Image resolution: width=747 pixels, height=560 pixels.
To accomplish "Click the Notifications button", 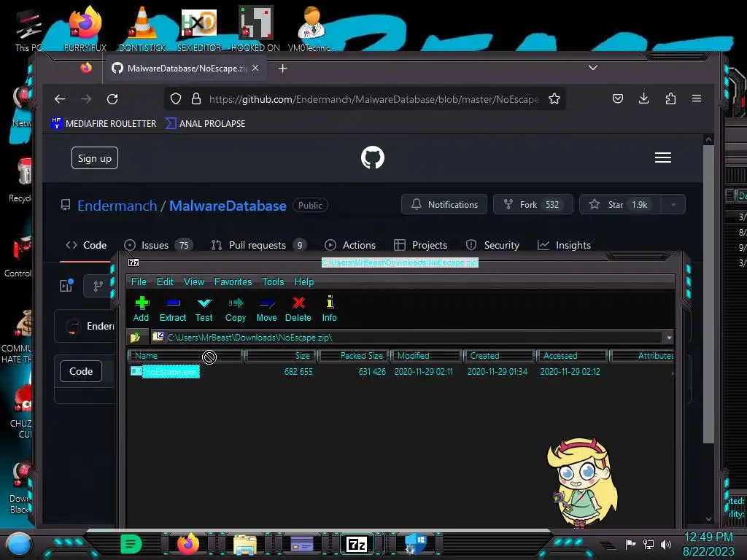I will [444, 204].
